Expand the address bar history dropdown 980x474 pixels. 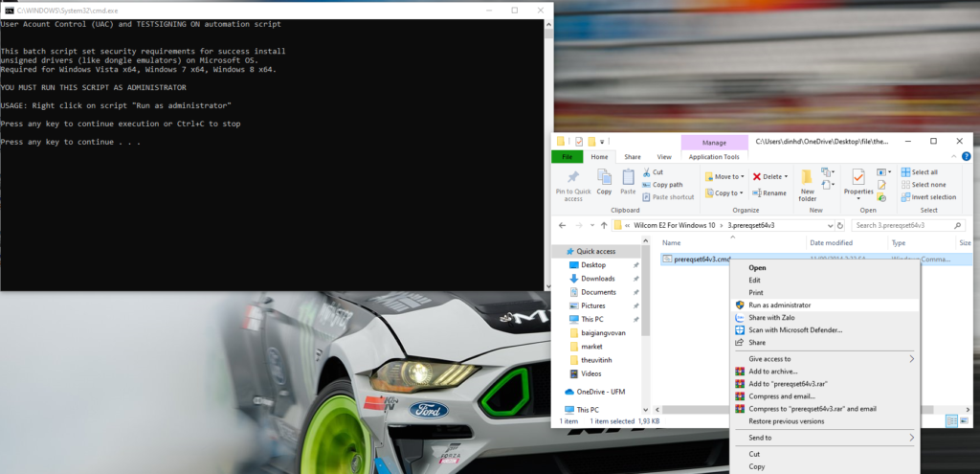point(830,225)
